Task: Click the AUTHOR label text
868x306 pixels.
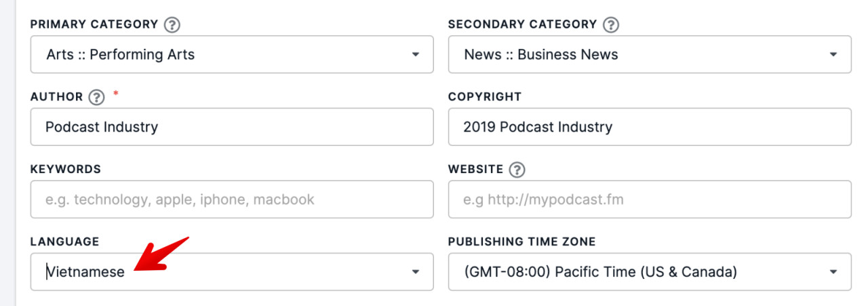Action: pos(56,97)
